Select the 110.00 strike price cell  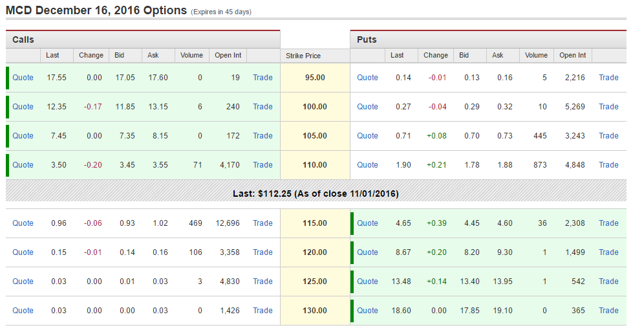point(315,165)
